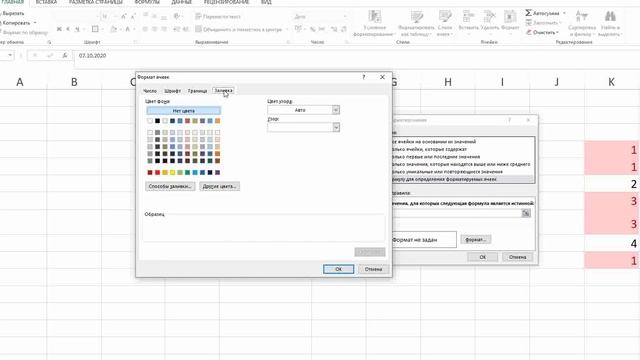Increase font size with A-up icon
Screen dimensions: 640x360
coord(124,16)
